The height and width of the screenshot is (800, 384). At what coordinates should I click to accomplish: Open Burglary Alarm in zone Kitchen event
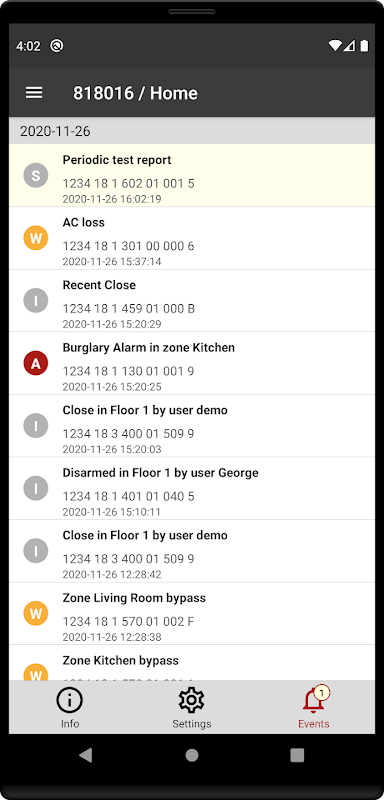192,363
